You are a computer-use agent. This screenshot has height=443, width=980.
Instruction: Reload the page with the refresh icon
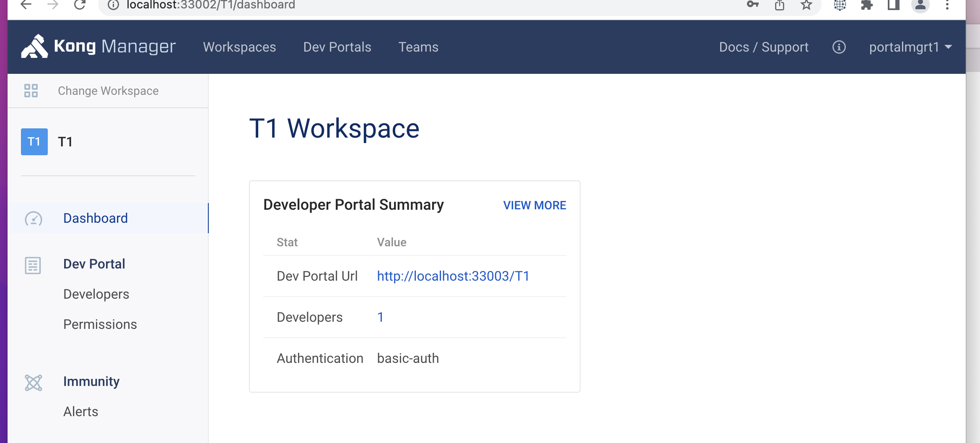[80, 5]
